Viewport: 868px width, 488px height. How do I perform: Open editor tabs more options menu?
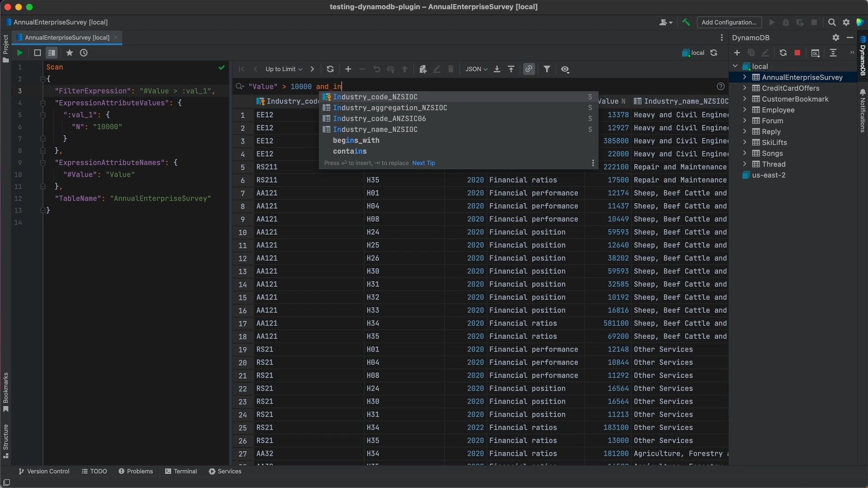[722, 38]
